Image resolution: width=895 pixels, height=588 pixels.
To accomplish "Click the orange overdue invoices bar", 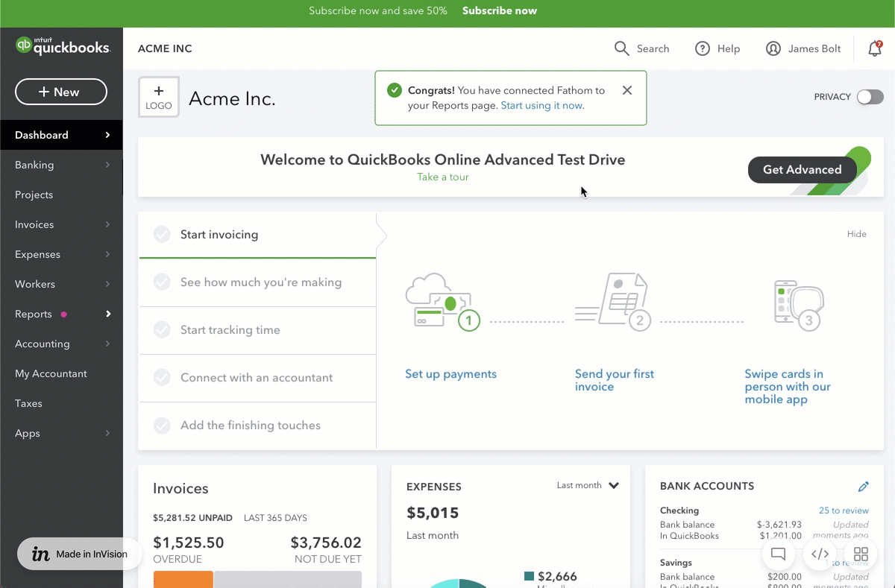I will pos(183,579).
